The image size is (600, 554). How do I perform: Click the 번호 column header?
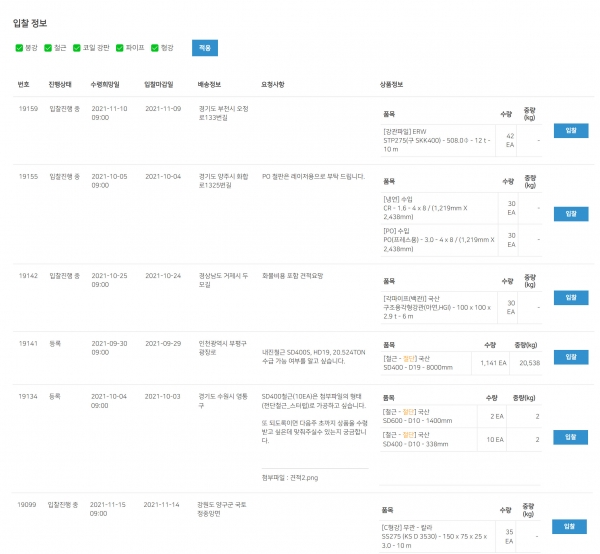coord(23,85)
